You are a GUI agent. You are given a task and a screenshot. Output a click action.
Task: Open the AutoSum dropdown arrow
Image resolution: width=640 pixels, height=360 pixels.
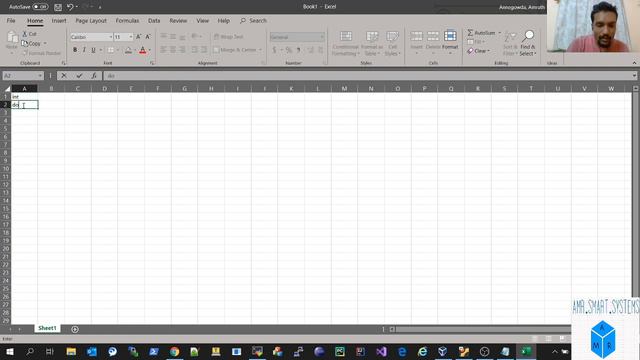click(500, 33)
